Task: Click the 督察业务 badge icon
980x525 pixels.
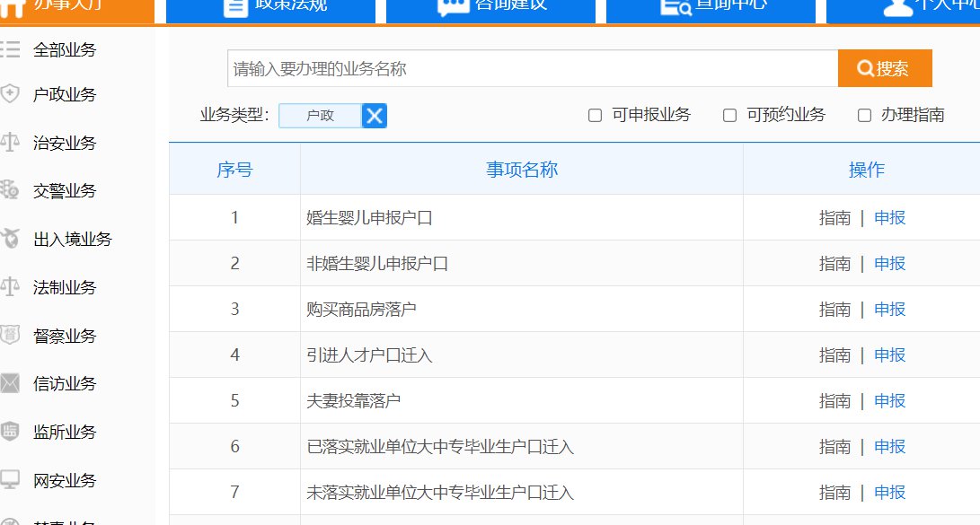Action: pos(9,336)
